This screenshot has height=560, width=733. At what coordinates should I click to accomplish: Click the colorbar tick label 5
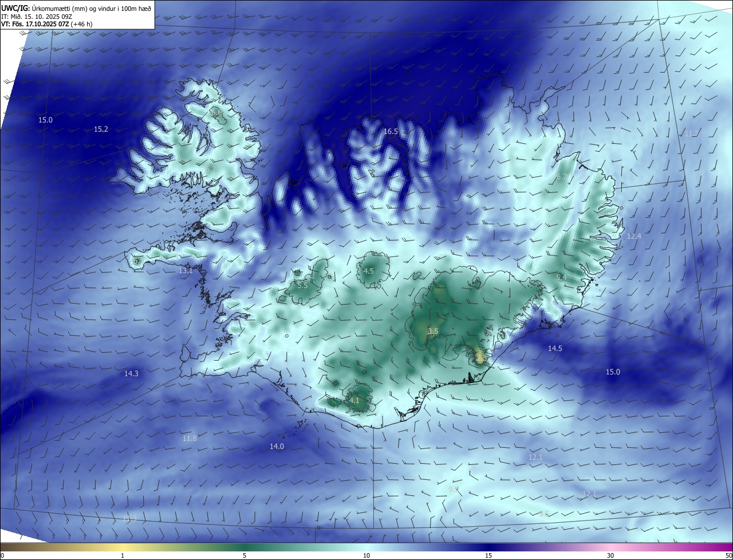245,555
